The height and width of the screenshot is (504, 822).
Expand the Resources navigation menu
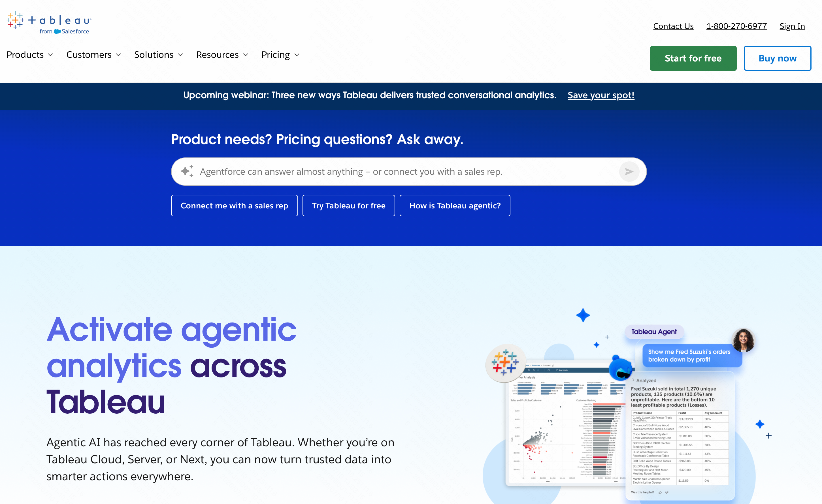[222, 55]
